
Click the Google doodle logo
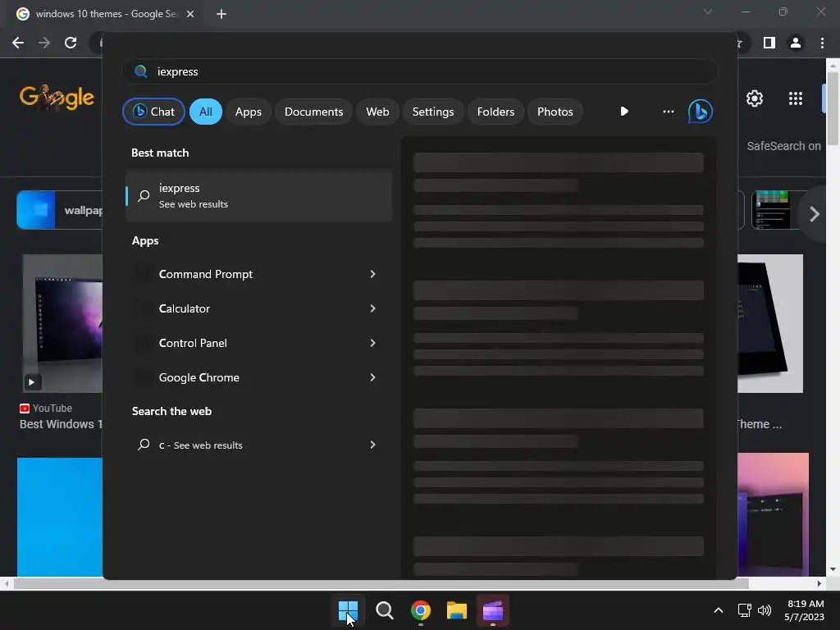[x=57, y=98]
